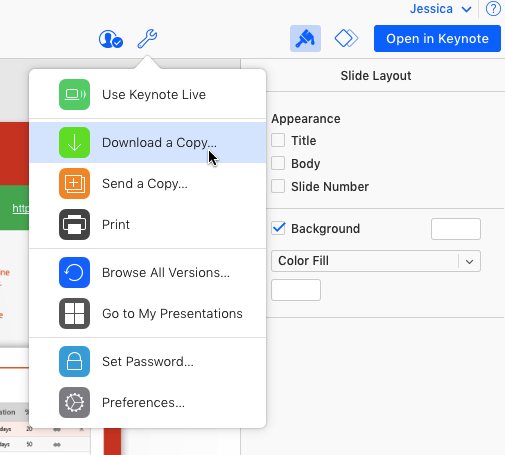This screenshot has width=505, height=455.
Task: Choose Set Password...
Action: tap(148, 361)
